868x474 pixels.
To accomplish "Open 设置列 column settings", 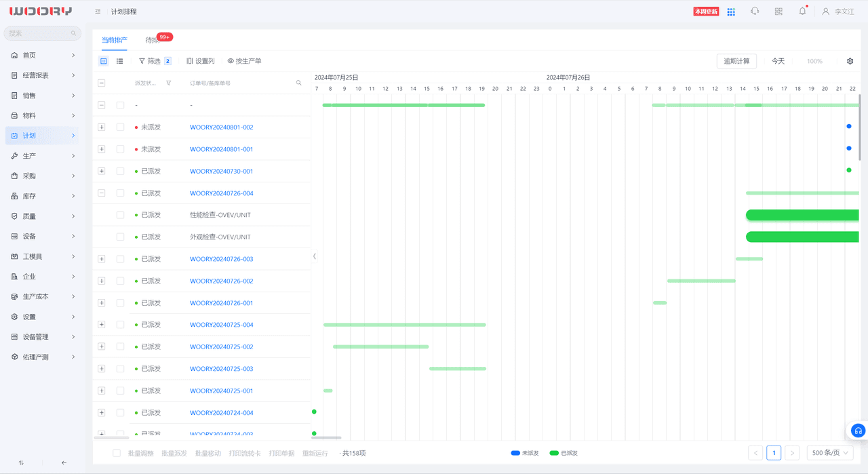I will (x=201, y=61).
